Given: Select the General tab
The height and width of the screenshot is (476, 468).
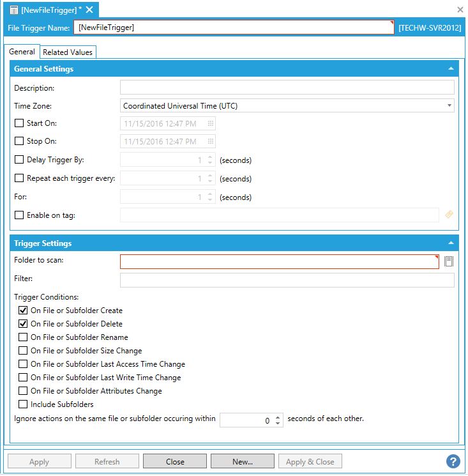Looking at the screenshot, I should (x=22, y=52).
